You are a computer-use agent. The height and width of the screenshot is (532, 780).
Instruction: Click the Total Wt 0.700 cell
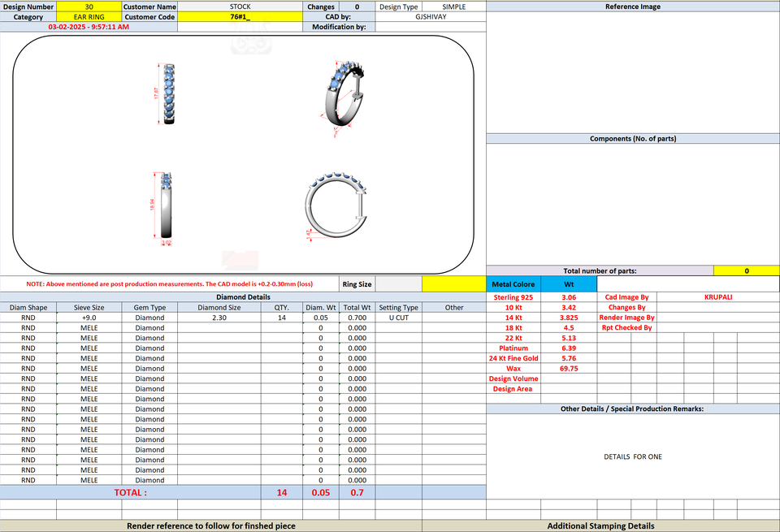click(x=357, y=318)
